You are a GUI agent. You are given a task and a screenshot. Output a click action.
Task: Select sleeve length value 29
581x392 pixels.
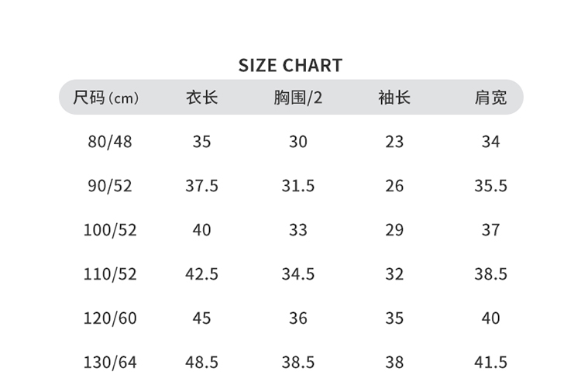coord(394,230)
